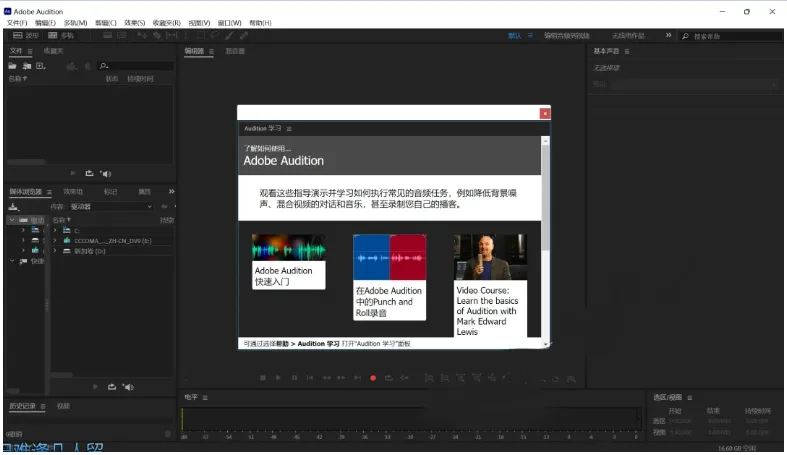787x455 pixels.
Task: Select the Marquee Selection tool
Action: (x=200, y=36)
